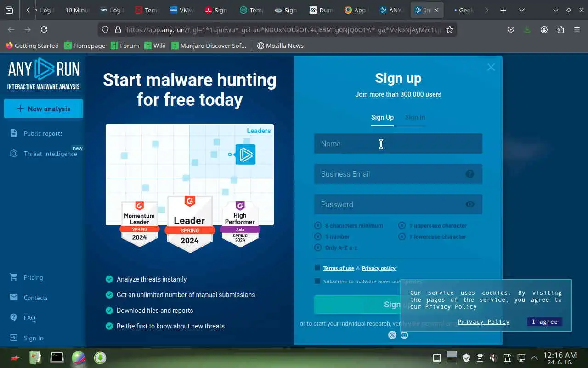Check the Terms of use checkbox
Image resolution: width=588 pixels, height=368 pixels.
tap(317, 268)
